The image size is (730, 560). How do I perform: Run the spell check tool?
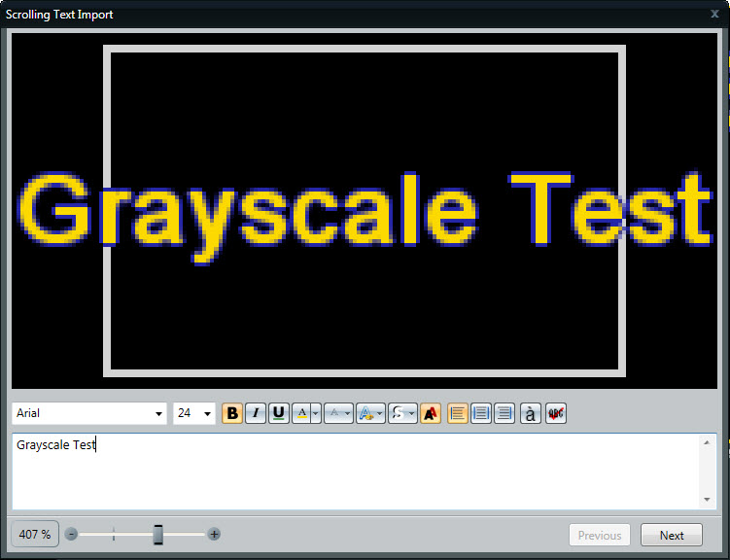click(556, 413)
